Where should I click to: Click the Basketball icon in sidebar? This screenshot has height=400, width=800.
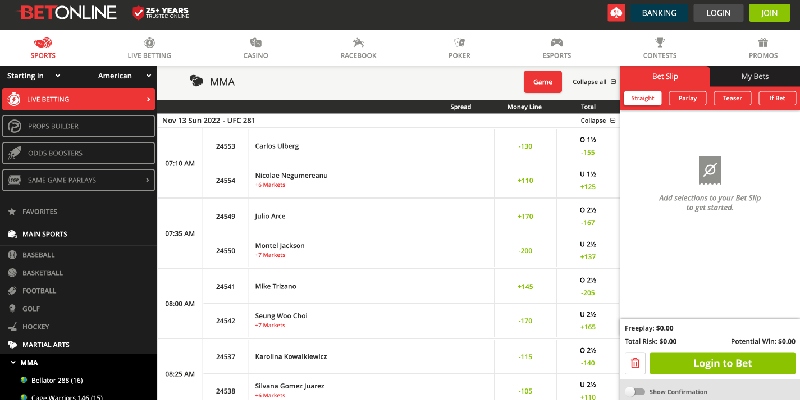pyautogui.click(x=12, y=272)
